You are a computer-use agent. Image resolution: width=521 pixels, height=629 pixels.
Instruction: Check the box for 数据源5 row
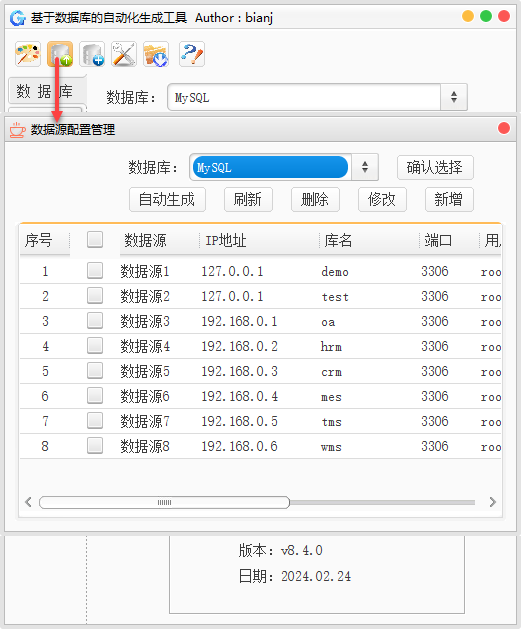[95, 371]
